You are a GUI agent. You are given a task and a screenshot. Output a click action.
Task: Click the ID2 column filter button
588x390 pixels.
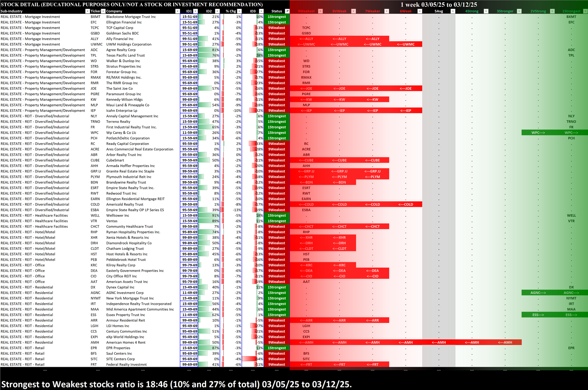pyautogui.click(x=217, y=11)
